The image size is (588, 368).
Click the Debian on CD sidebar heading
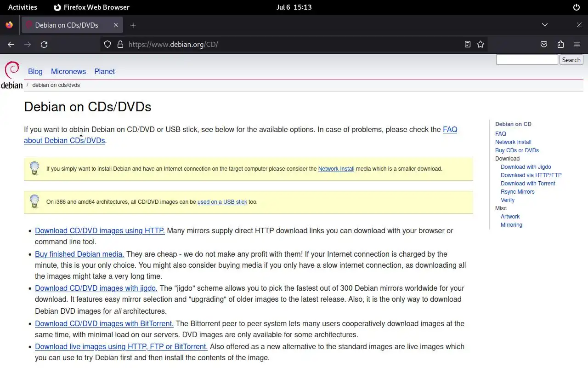513,124
